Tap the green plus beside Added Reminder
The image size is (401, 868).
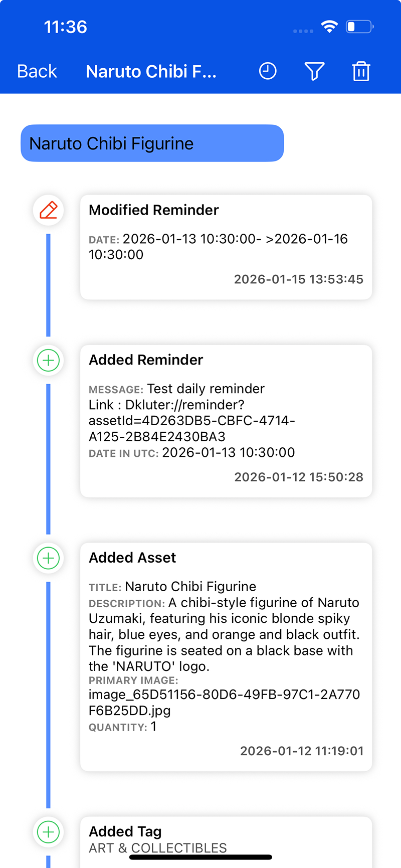tap(49, 360)
